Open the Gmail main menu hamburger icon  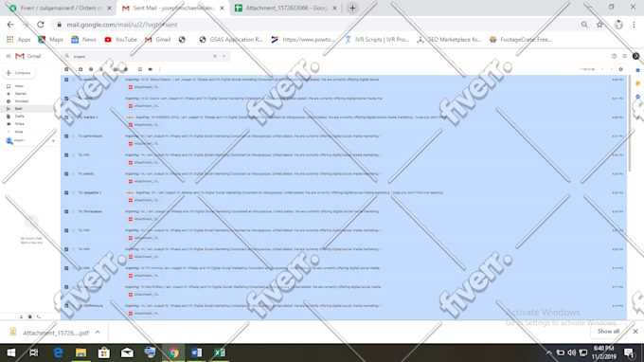pos(9,56)
